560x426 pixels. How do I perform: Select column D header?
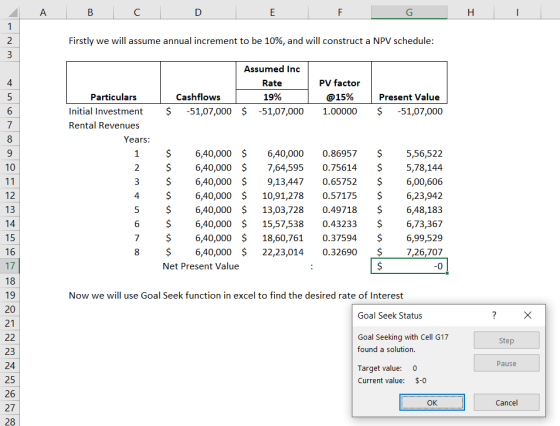pos(198,12)
